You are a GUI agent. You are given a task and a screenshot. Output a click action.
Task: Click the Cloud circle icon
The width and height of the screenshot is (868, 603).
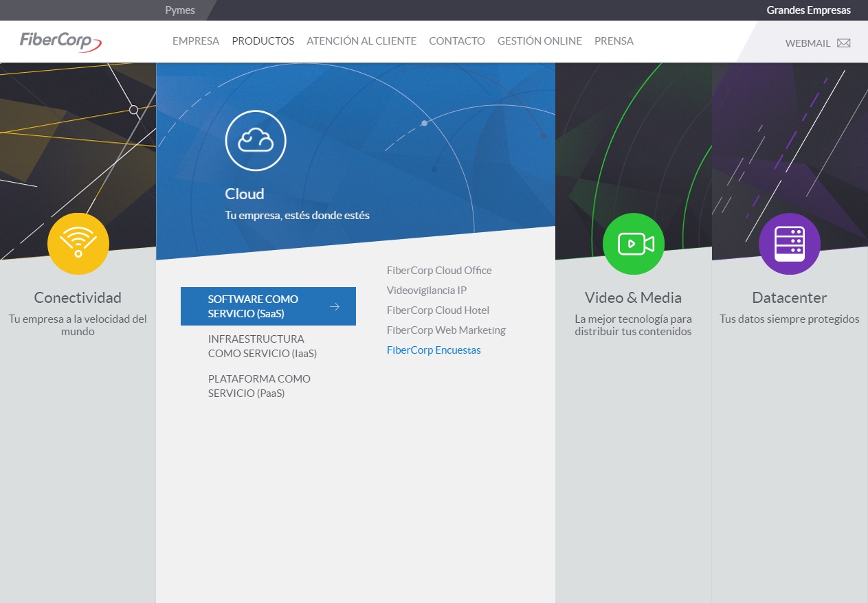(x=256, y=141)
